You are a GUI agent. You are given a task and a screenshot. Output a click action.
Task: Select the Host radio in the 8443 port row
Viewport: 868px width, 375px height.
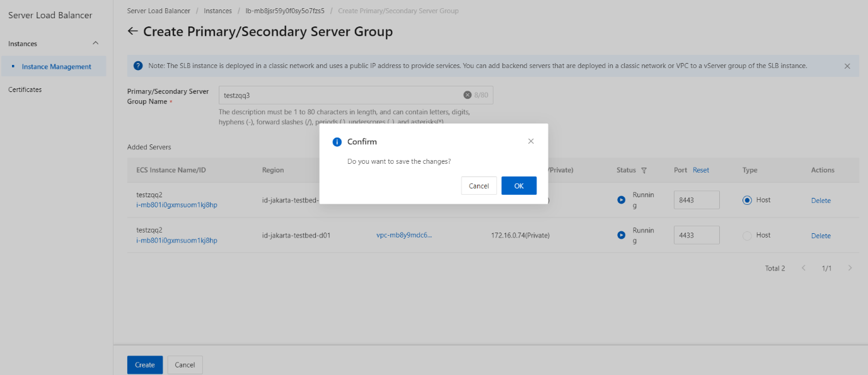[747, 200]
